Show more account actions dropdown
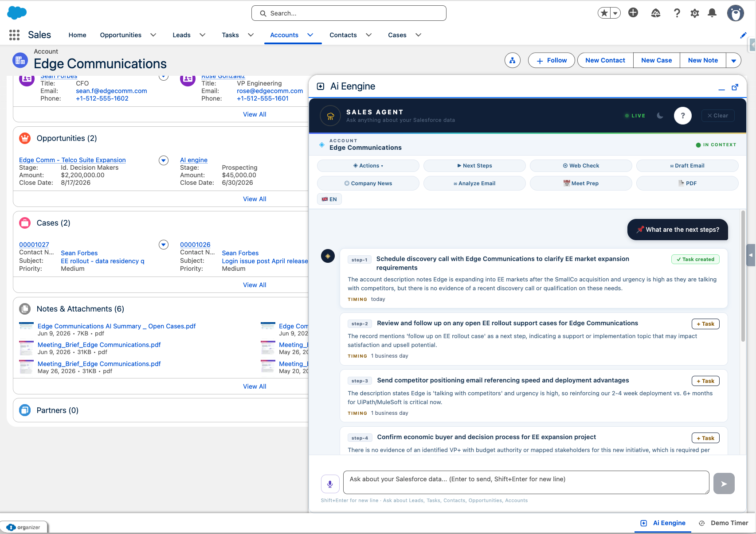 734,60
